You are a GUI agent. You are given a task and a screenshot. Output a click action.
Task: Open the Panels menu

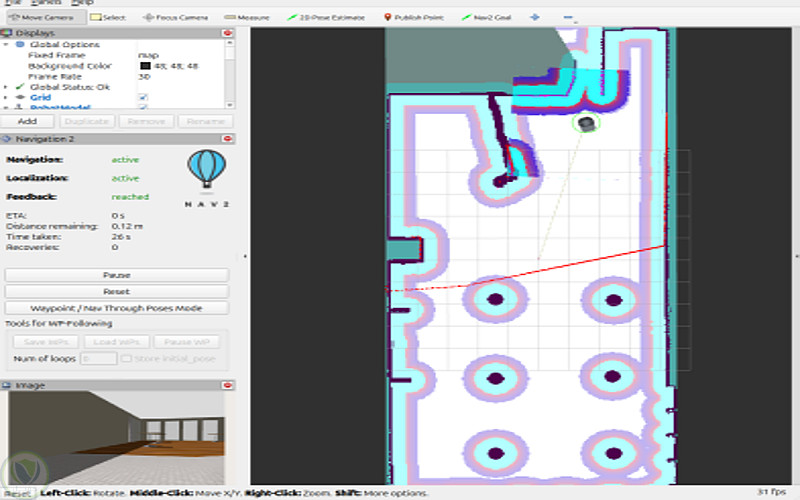[45, 3]
